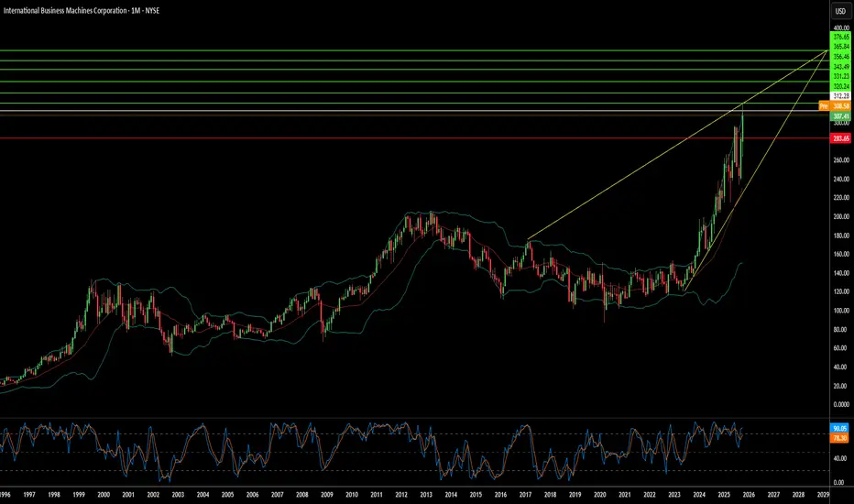Click the 2000 year on time axis
This screenshot has width=854, height=504.
(104, 494)
